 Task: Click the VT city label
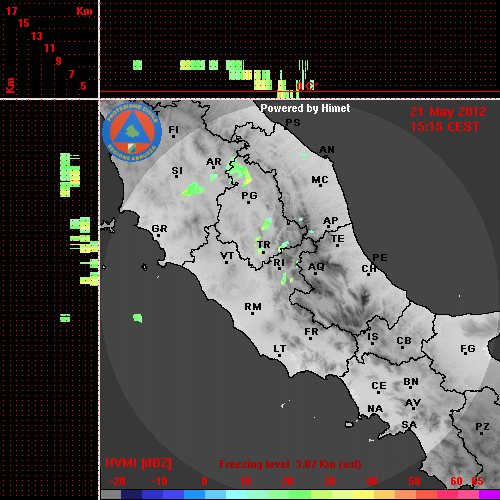tap(227, 256)
